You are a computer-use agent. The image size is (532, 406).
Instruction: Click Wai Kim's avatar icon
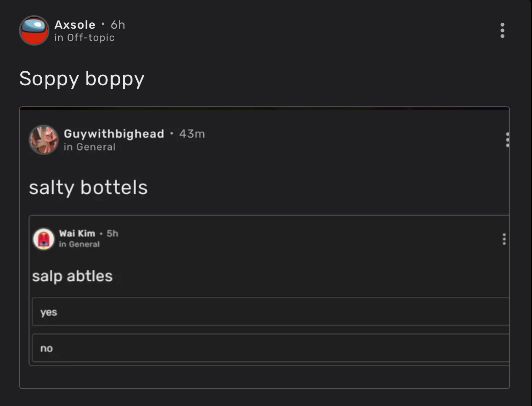pyautogui.click(x=43, y=238)
